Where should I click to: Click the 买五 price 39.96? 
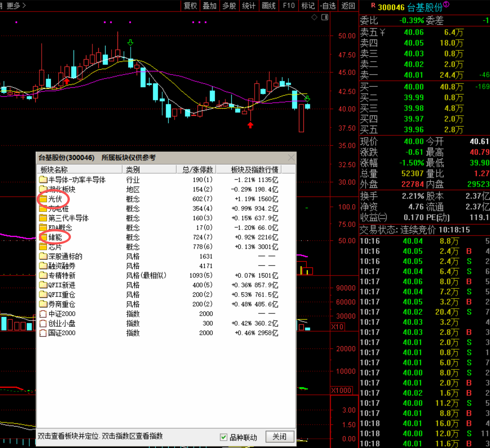pos(414,130)
